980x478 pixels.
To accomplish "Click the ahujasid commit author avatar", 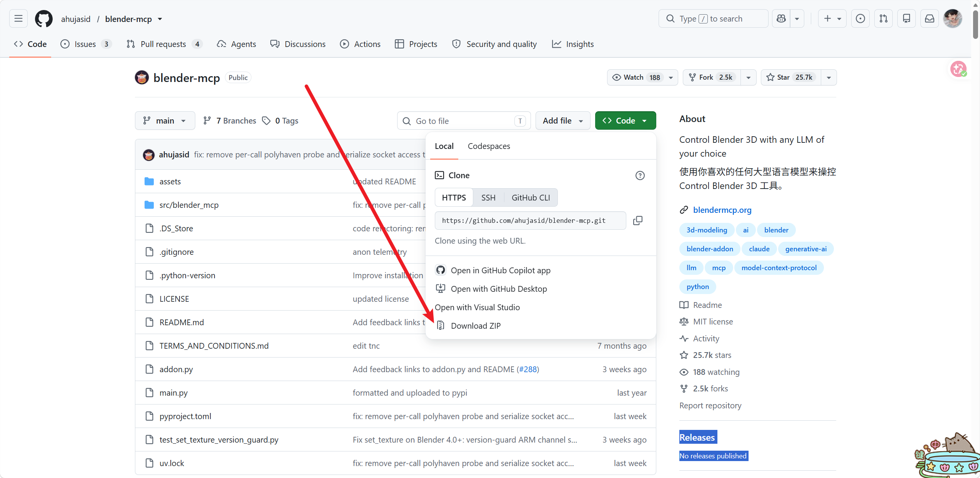I will [x=149, y=155].
